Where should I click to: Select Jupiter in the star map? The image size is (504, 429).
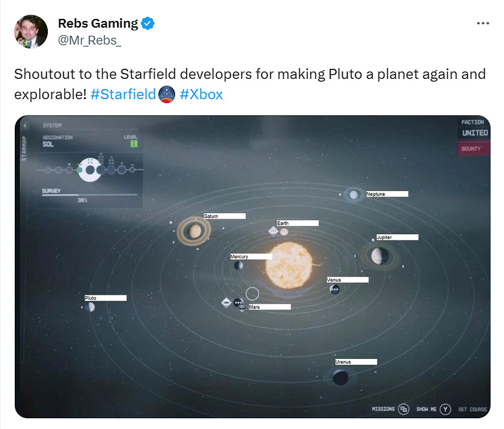(379, 256)
